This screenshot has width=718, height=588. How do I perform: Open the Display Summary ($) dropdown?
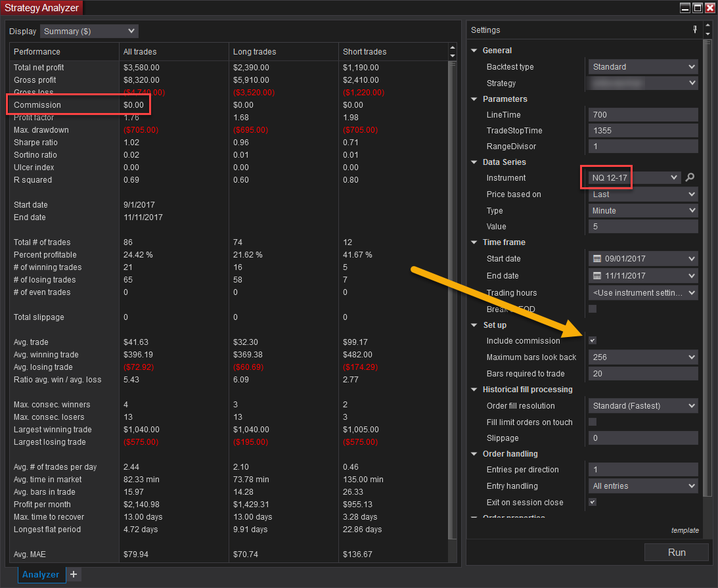[89, 31]
